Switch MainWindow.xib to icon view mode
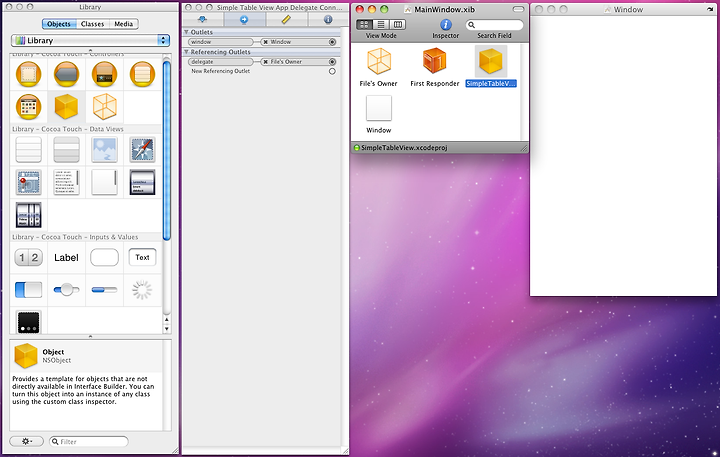Screen dimensions: 720x457 364,25
